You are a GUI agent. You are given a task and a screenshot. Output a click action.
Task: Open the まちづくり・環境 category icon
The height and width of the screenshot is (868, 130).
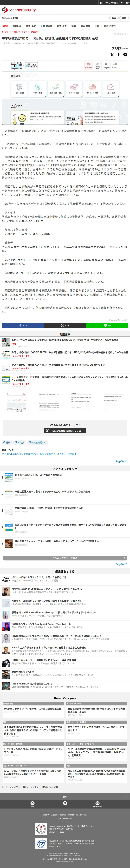point(92,89)
